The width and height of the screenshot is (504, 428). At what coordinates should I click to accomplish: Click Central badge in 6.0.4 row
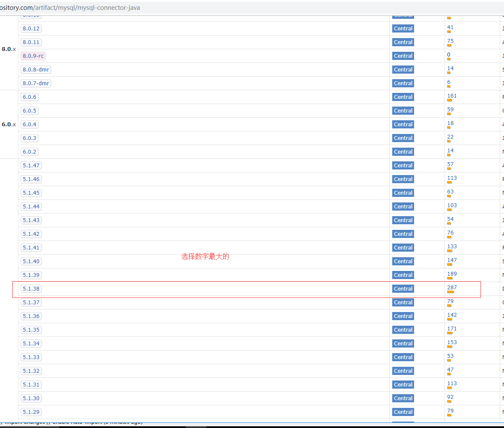[403, 125]
